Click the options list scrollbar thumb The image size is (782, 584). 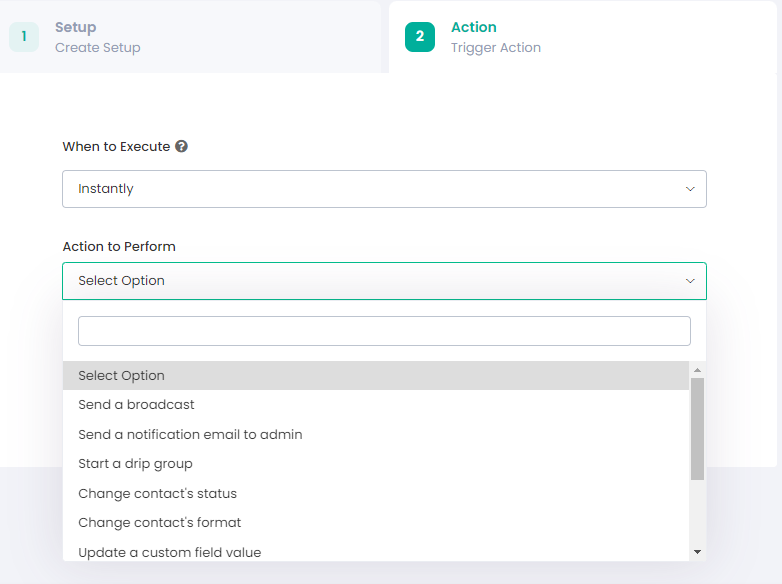click(x=697, y=429)
